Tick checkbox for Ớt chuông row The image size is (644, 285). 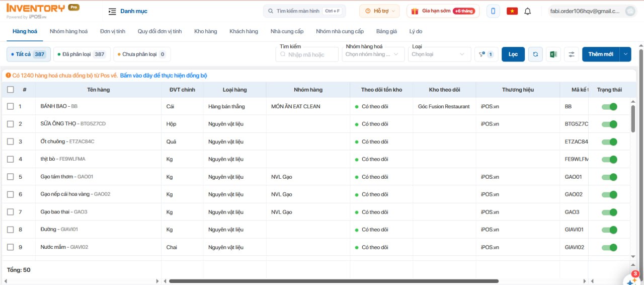[11, 141]
